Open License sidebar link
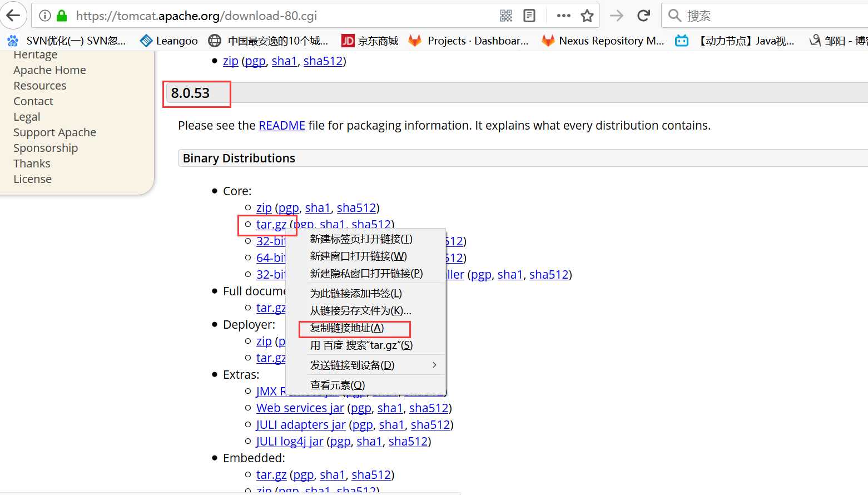This screenshot has height=495, width=868. pos(32,179)
